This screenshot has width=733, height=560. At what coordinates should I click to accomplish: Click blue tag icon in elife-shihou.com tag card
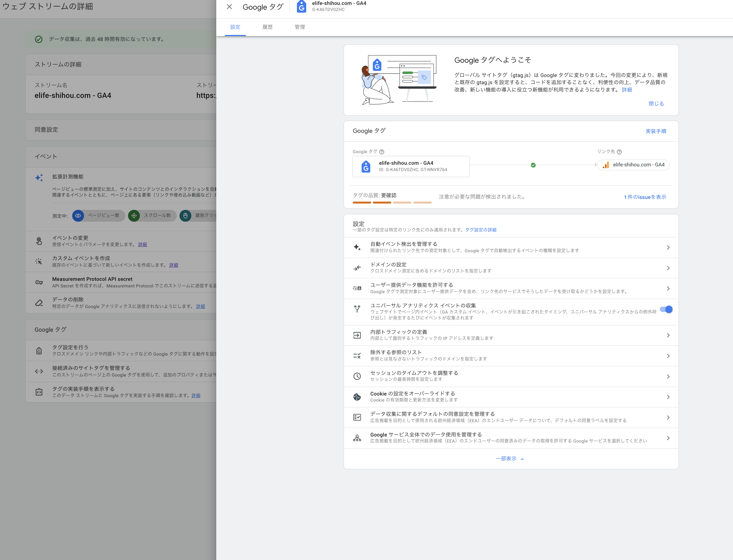point(366,166)
